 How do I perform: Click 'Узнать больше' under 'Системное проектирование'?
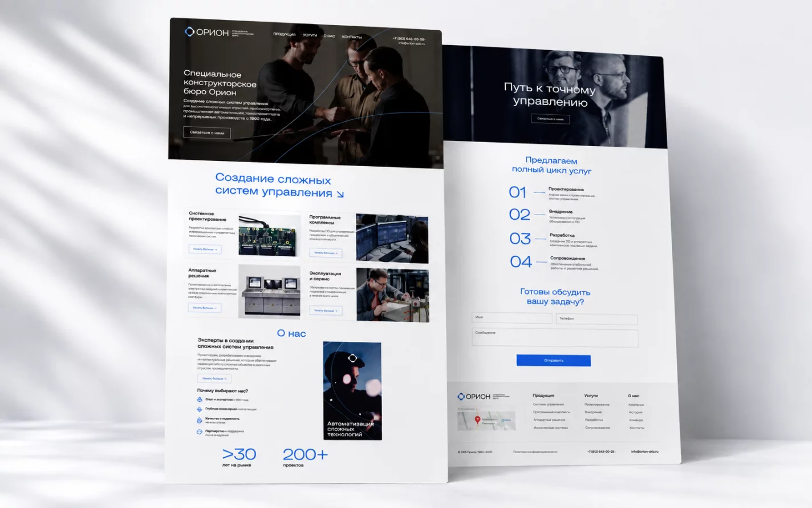click(x=205, y=249)
